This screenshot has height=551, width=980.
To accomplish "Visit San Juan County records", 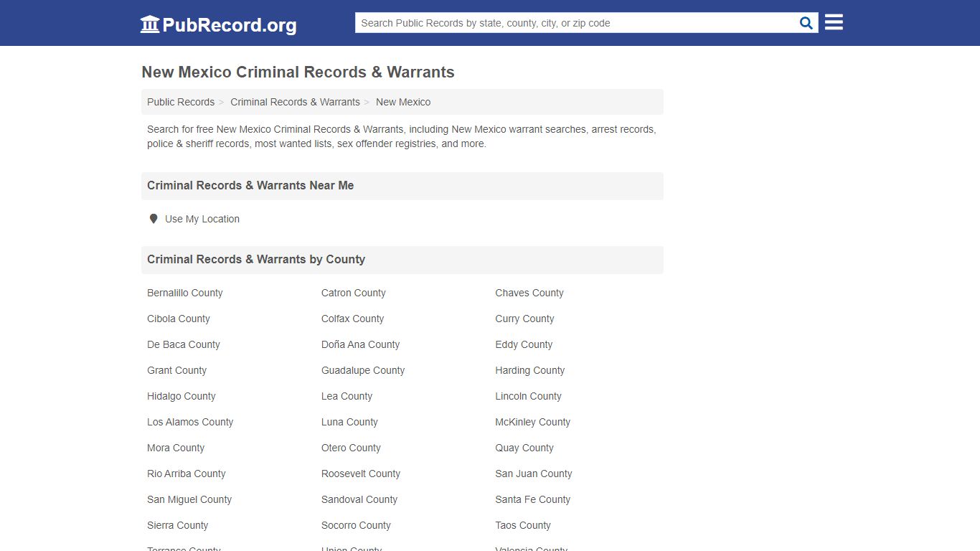I will 534,474.
